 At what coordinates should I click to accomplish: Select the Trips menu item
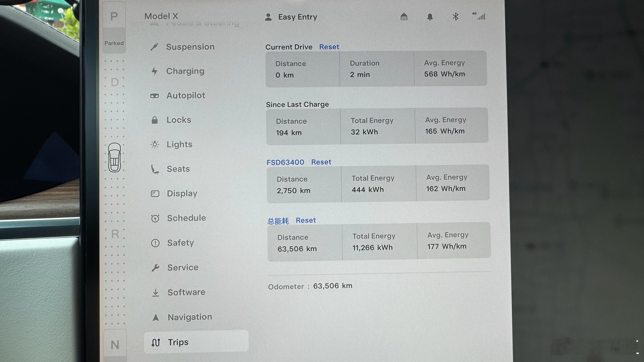(196, 342)
